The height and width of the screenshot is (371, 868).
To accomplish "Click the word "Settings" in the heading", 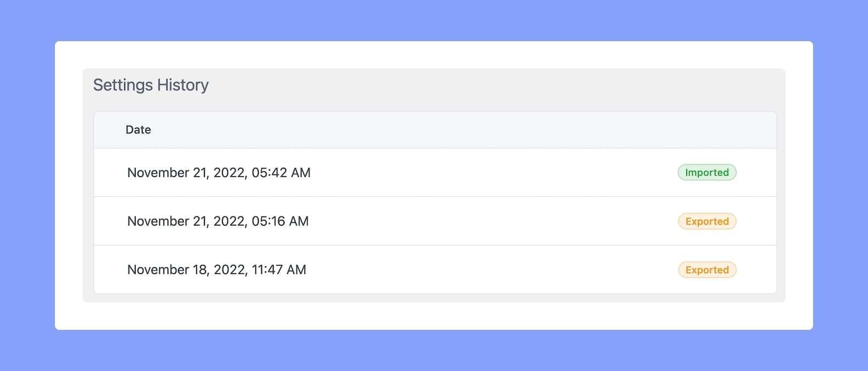I will (x=123, y=85).
